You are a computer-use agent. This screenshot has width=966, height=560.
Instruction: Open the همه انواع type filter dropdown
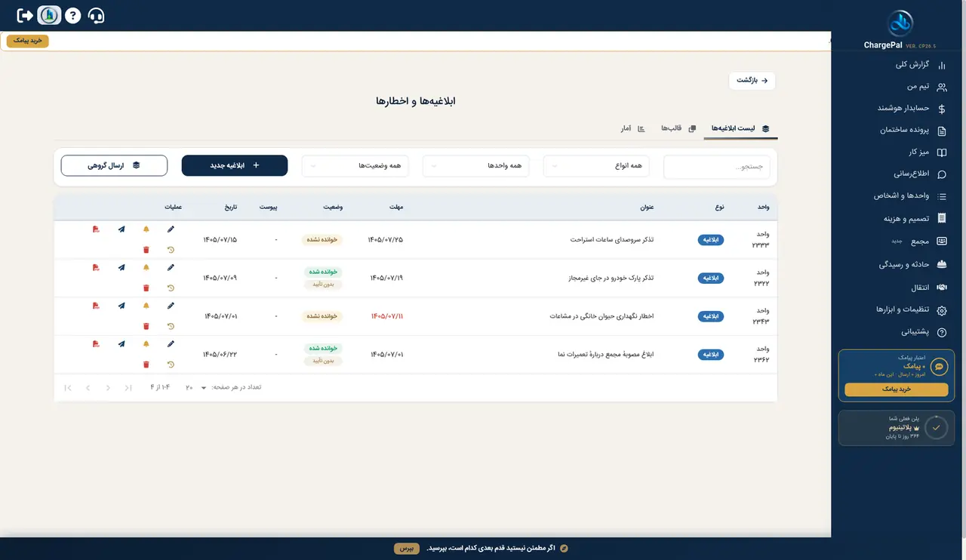coord(597,166)
